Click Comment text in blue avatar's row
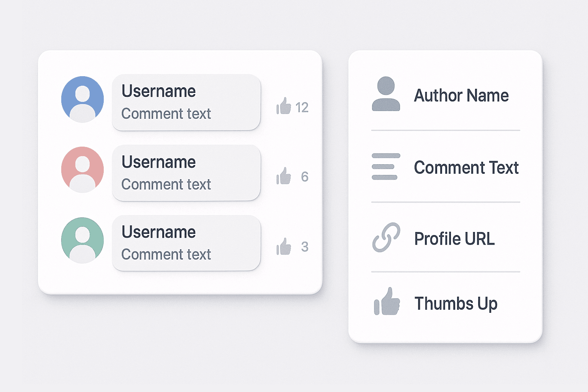Screen dimensions: 588x392 point(166,114)
